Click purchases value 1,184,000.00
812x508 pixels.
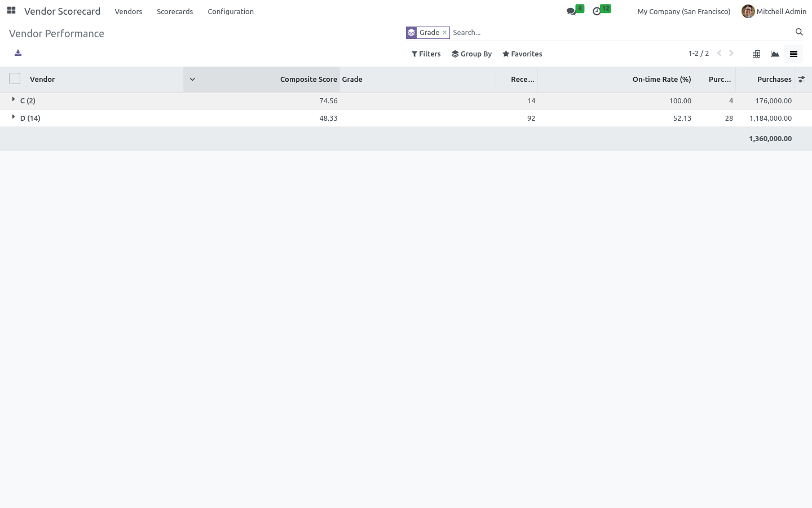click(x=770, y=119)
